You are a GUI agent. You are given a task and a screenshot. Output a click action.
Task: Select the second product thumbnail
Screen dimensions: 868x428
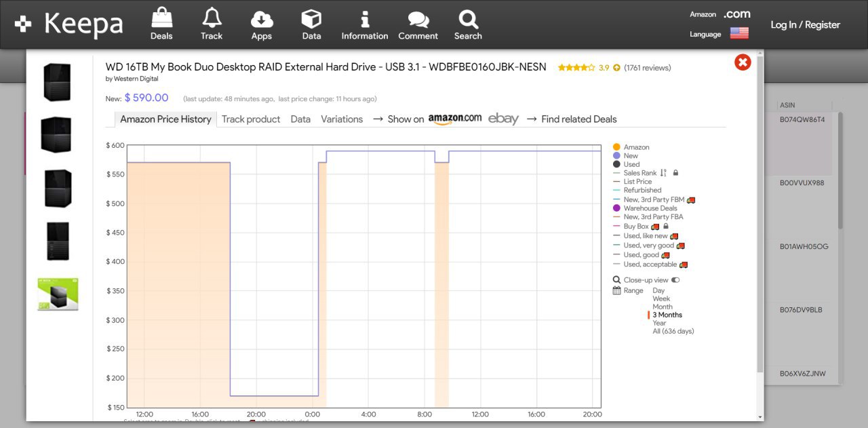(56, 134)
